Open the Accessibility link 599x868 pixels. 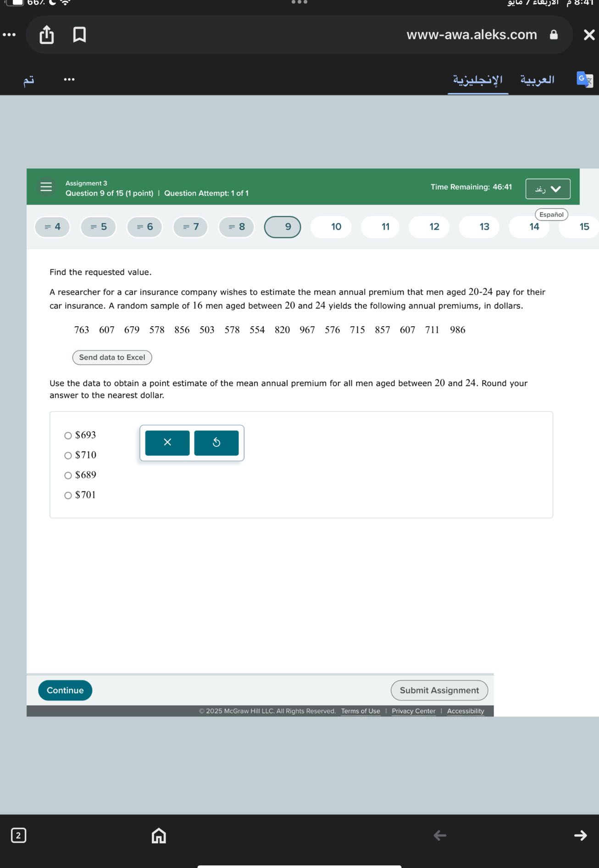tap(466, 711)
